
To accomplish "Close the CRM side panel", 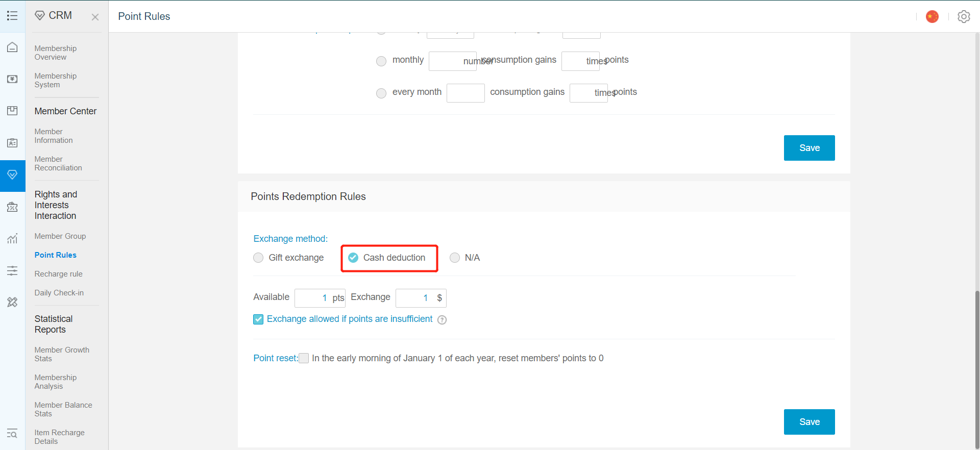I will click(95, 17).
